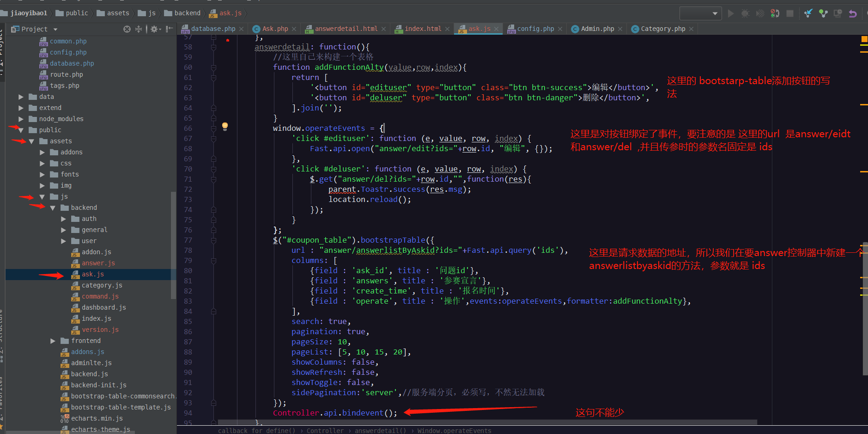Close the Category.php tab
The height and width of the screenshot is (434, 868).
(x=691, y=29)
